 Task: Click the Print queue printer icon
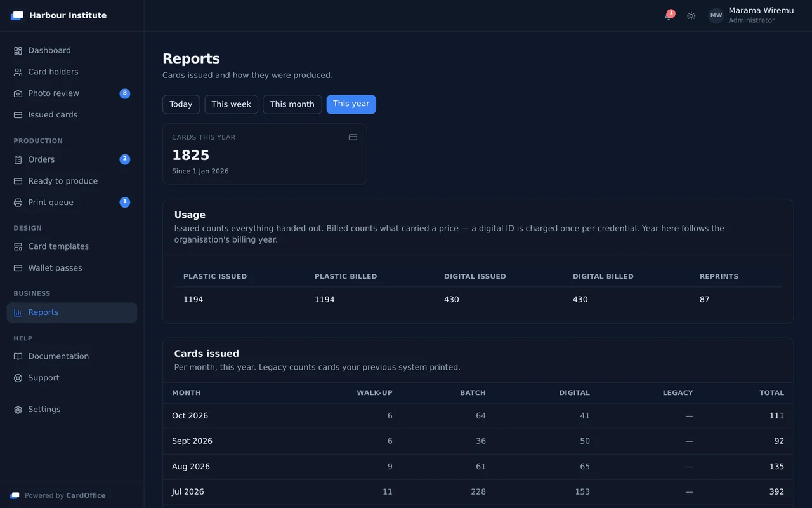[18, 203]
